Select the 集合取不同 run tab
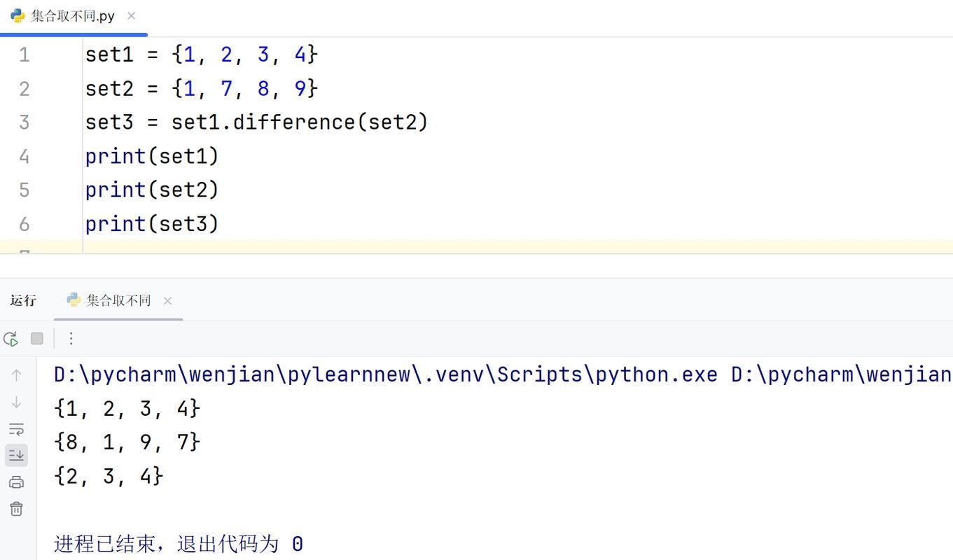 (118, 300)
